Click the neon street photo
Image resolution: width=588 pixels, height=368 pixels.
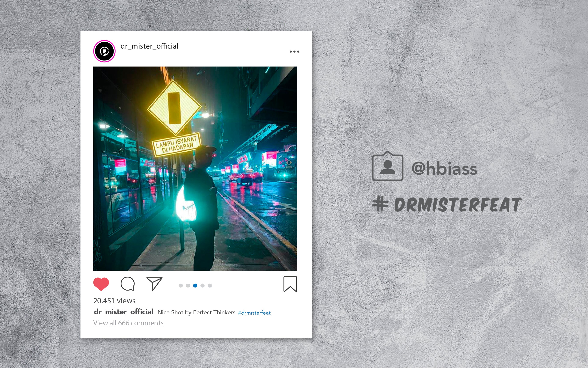pyautogui.click(x=195, y=169)
